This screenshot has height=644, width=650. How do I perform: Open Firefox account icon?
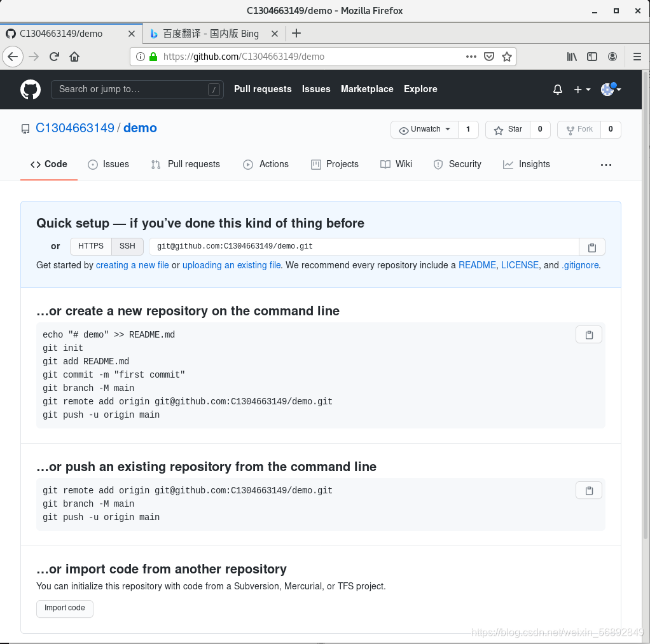[612, 57]
